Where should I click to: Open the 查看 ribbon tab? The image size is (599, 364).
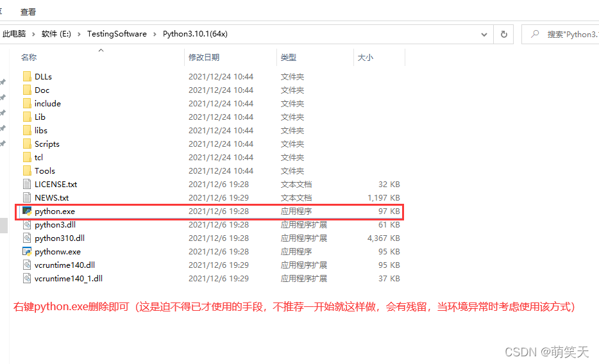point(28,12)
